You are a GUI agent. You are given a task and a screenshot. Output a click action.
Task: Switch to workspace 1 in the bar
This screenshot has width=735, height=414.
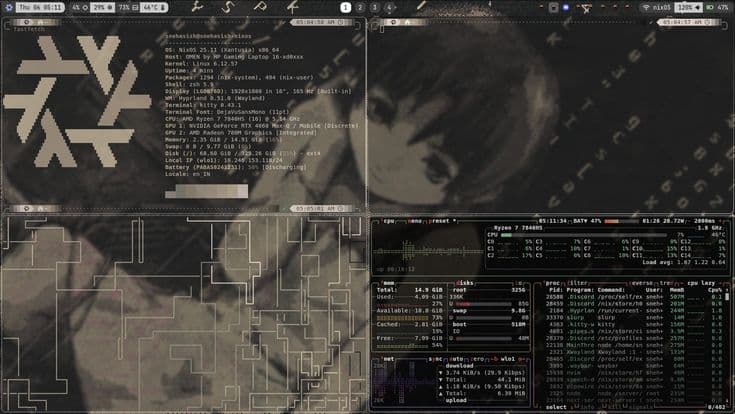(x=346, y=7)
